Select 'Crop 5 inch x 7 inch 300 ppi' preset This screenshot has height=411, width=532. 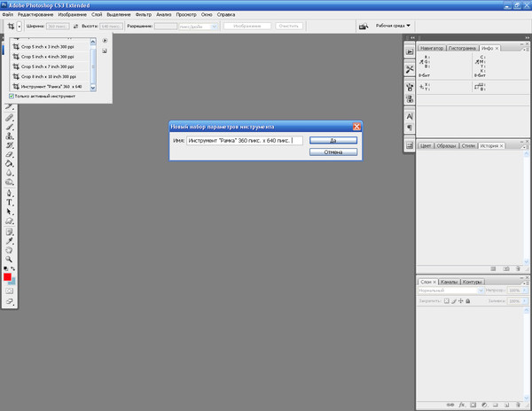pyautogui.click(x=51, y=66)
